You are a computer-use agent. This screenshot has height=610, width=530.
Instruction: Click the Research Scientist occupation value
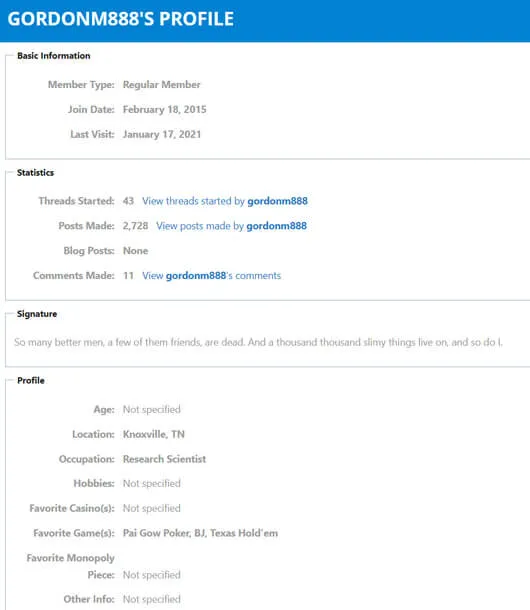[x=164, y=459]
